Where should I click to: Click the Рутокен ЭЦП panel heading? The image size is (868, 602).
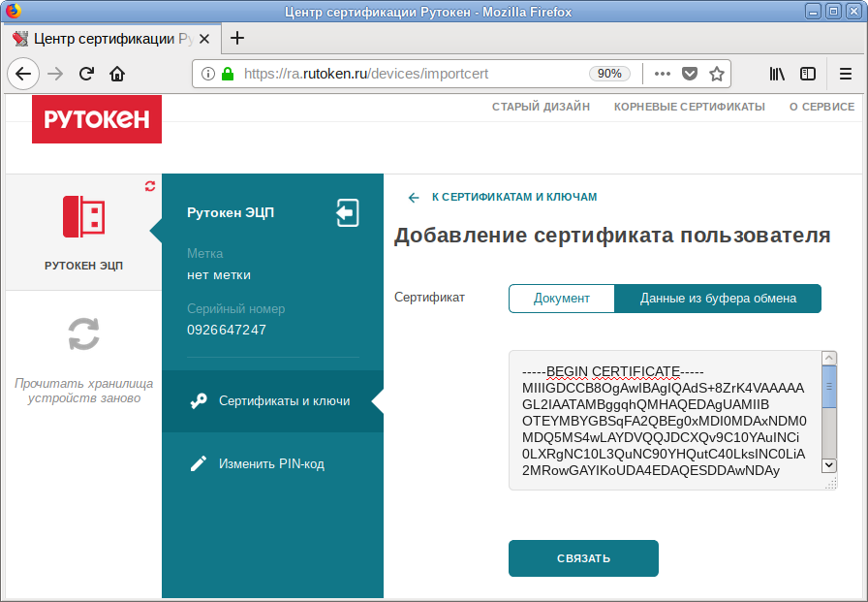coord(231,212)
